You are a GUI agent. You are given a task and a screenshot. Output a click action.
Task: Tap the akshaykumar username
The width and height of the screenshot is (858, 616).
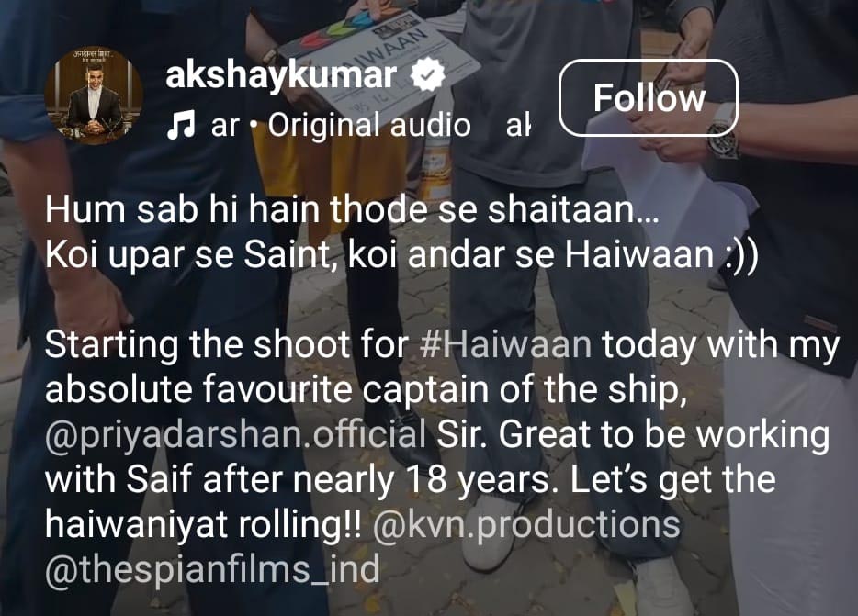tap(281, 75)
